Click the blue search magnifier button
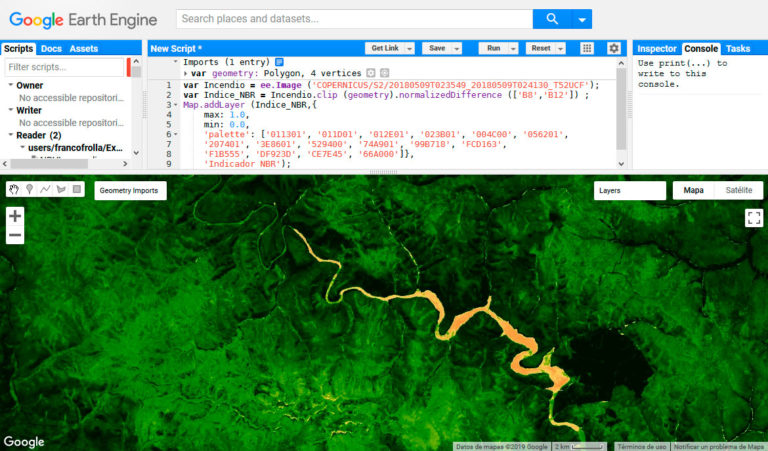Image resolution: width=768 pixels, height=451 pixels. click(552, 19)
